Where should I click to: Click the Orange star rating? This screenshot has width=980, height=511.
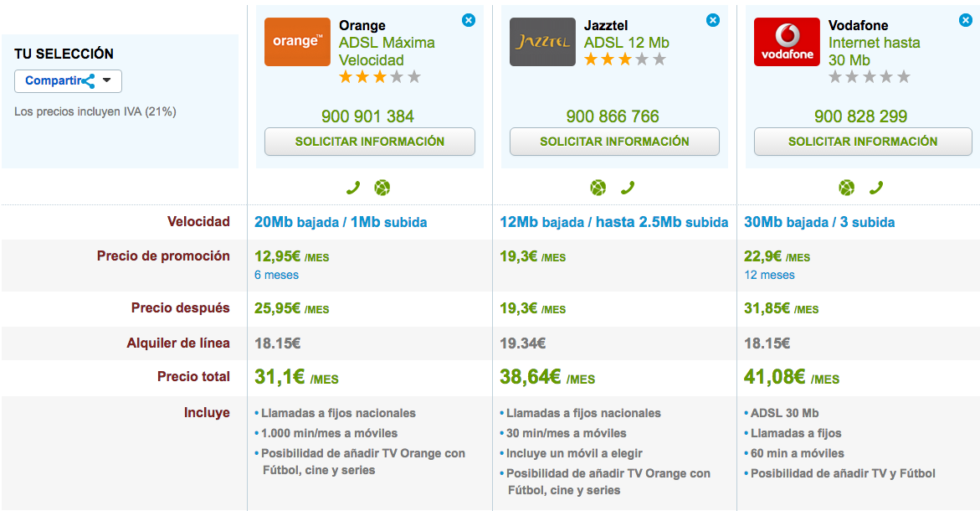pyautogui.click(x=380, y=77)
